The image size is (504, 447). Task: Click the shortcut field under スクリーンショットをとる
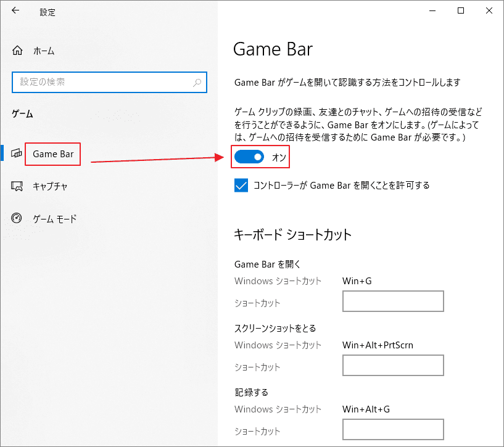[x=393, y=365]
